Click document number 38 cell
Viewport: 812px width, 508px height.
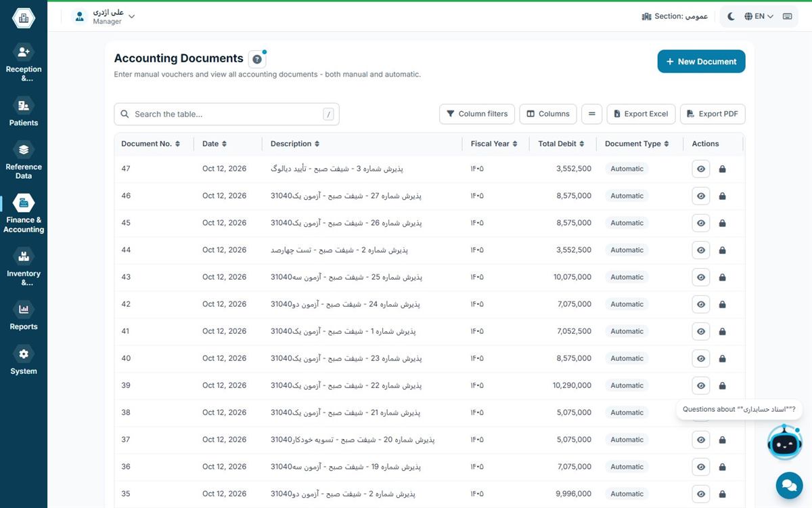point(126,413)
